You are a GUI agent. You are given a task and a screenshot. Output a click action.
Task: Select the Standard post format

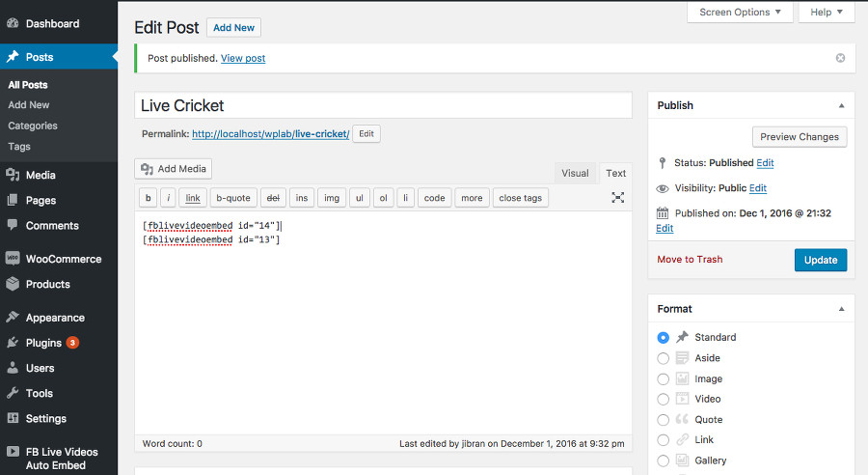[x=664, y=338]
